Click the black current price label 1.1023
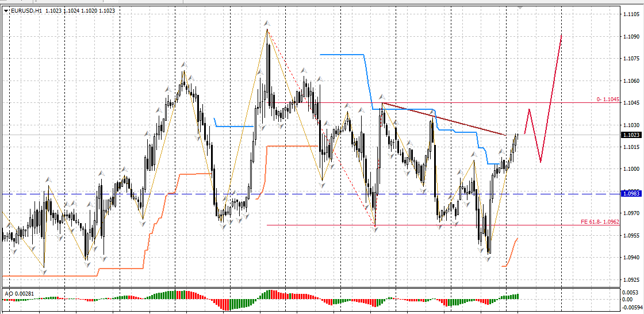This screenshot has width=644, height=314. 631,135
